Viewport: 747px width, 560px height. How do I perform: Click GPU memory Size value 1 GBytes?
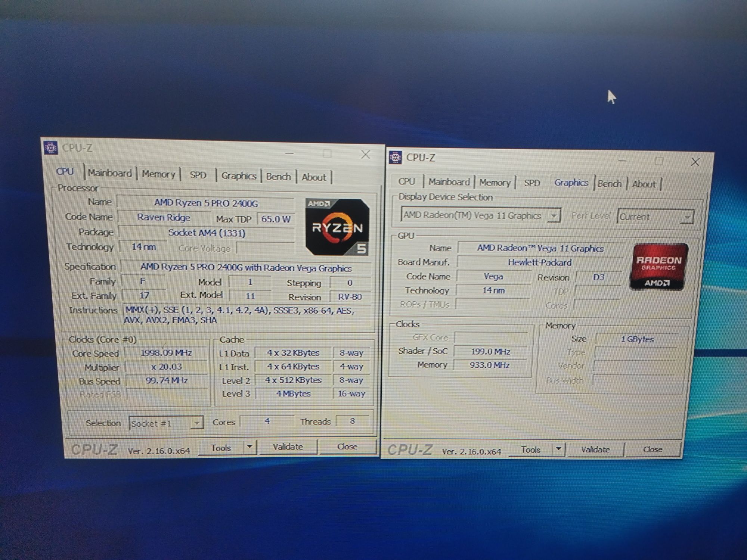point(637,339)
